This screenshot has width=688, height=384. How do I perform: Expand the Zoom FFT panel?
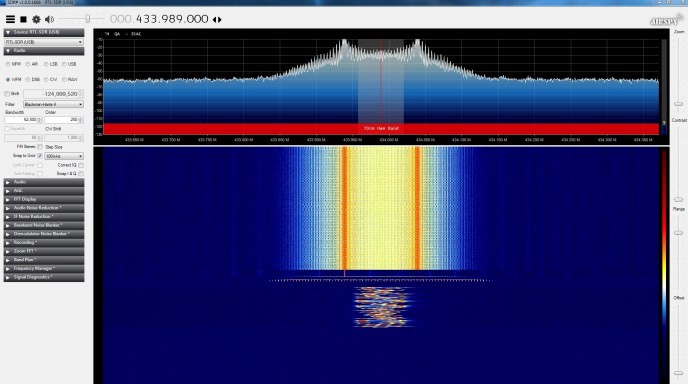[x=44, y=251]
